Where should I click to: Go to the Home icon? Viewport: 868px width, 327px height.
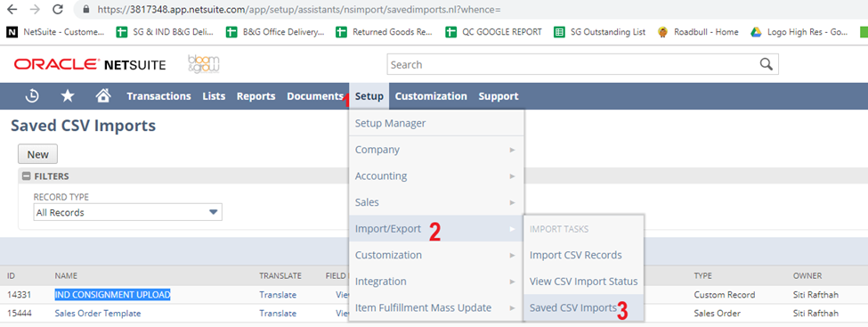[103, 96]
